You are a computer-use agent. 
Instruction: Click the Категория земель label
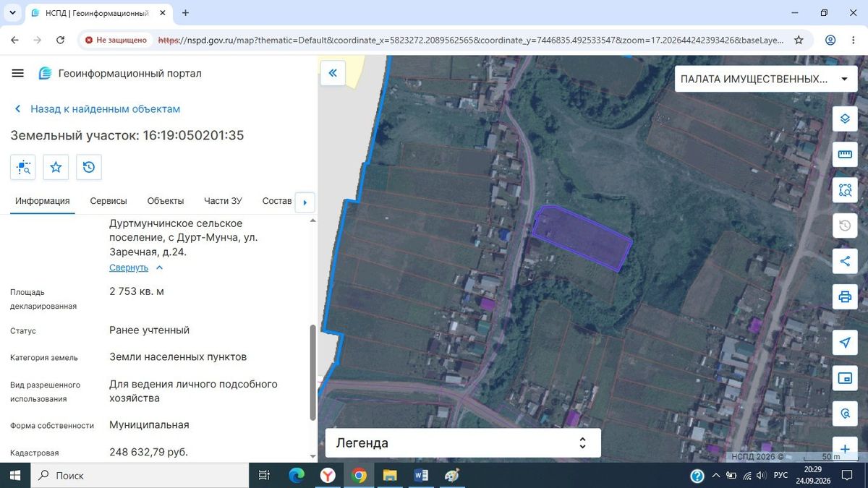[x=44, y=358]
